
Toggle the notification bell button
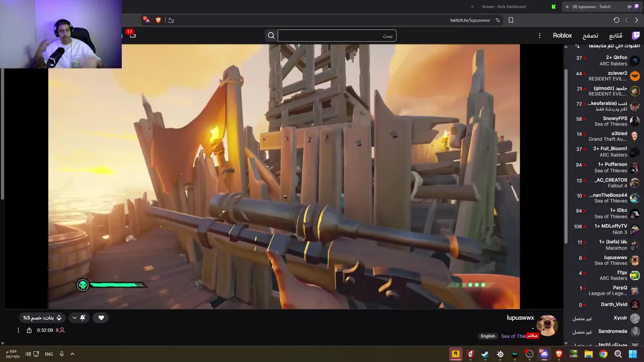[83, 318]
